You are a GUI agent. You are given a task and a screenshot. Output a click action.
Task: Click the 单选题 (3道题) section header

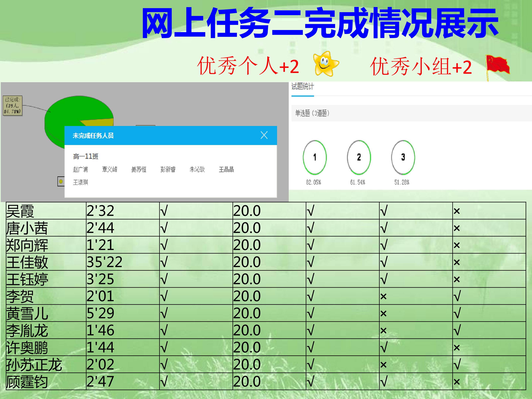pos(312,113)
